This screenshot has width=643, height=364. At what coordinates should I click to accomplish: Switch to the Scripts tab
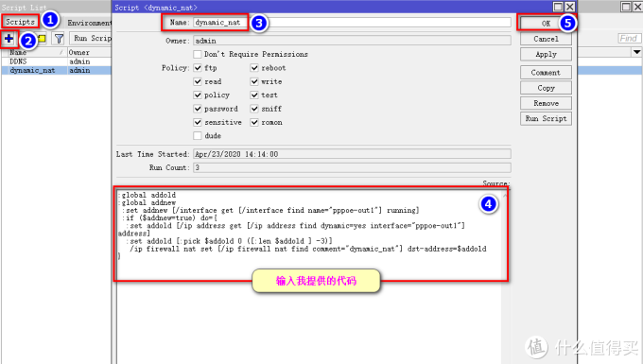tap(20, 22)
